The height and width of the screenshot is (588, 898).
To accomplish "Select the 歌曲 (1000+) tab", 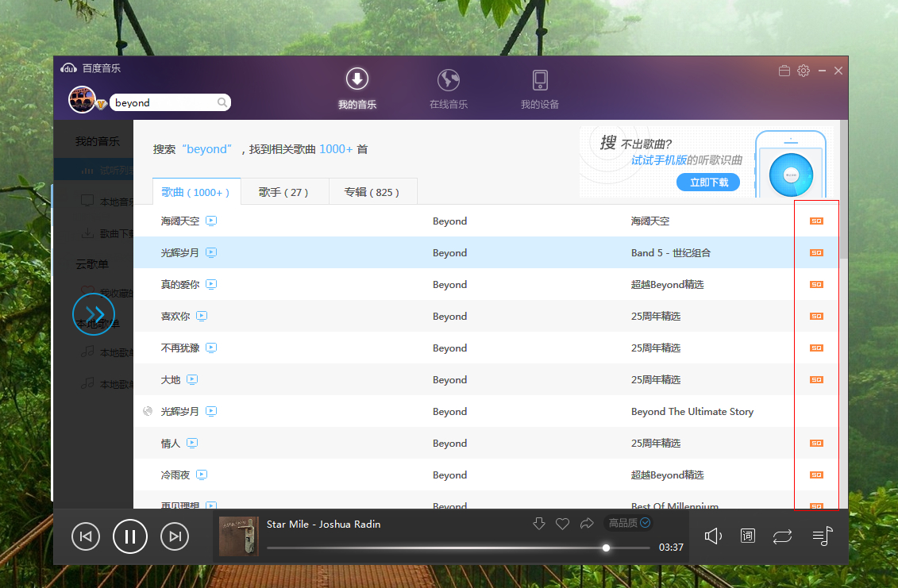I will tap(196, 192).
